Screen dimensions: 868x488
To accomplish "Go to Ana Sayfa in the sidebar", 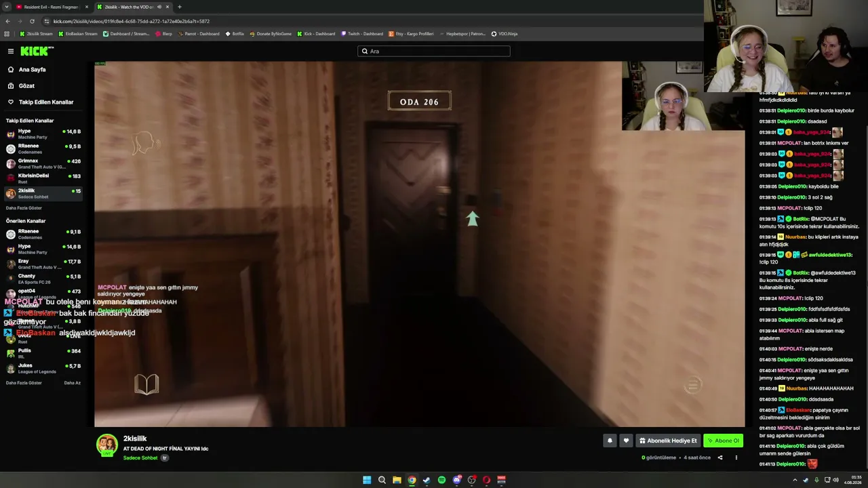I will coord(33,70).
